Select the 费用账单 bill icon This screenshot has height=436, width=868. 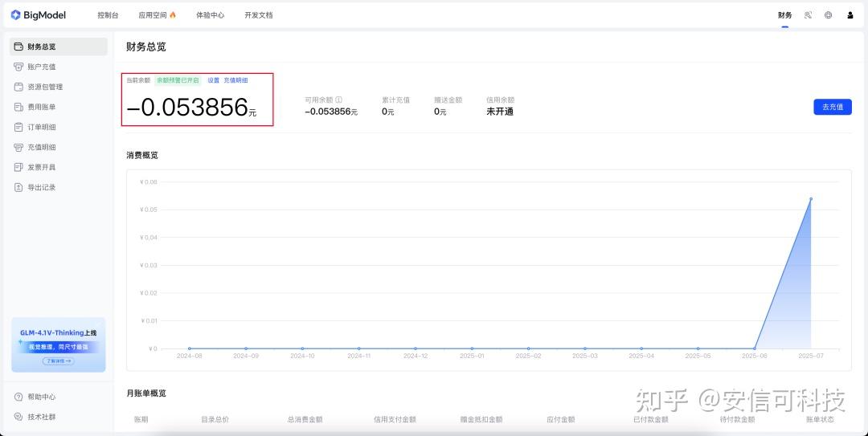tap(19, 107)
